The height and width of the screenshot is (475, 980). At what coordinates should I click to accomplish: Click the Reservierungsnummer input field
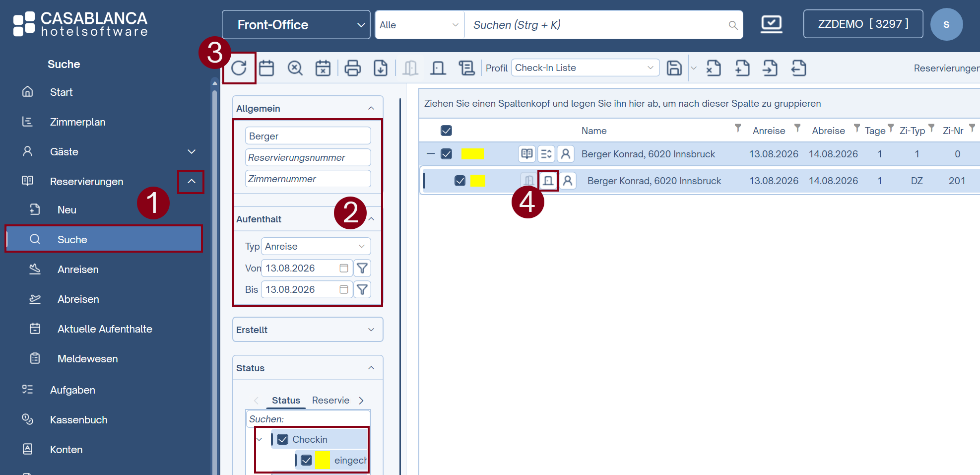click(x=308, y=157)
